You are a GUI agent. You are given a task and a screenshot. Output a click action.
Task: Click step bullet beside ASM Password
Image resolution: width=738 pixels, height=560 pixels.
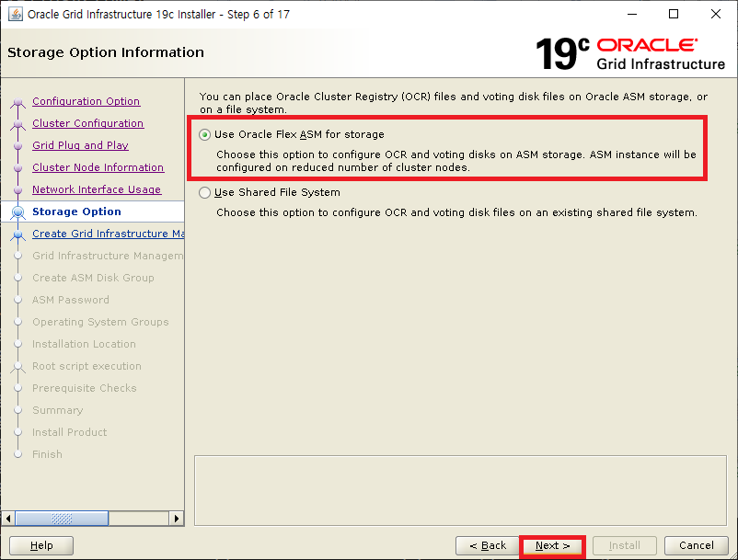tap(17, 300)
